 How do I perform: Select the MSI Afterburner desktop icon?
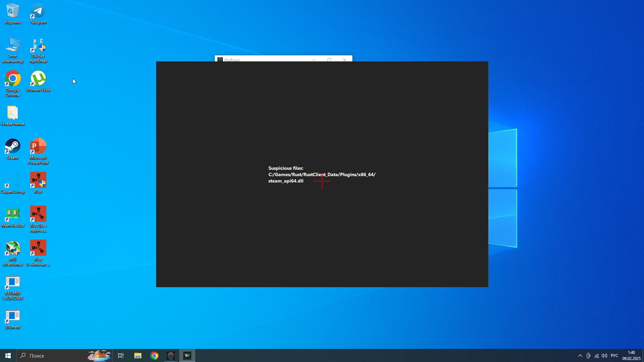[x=13, y=253]
